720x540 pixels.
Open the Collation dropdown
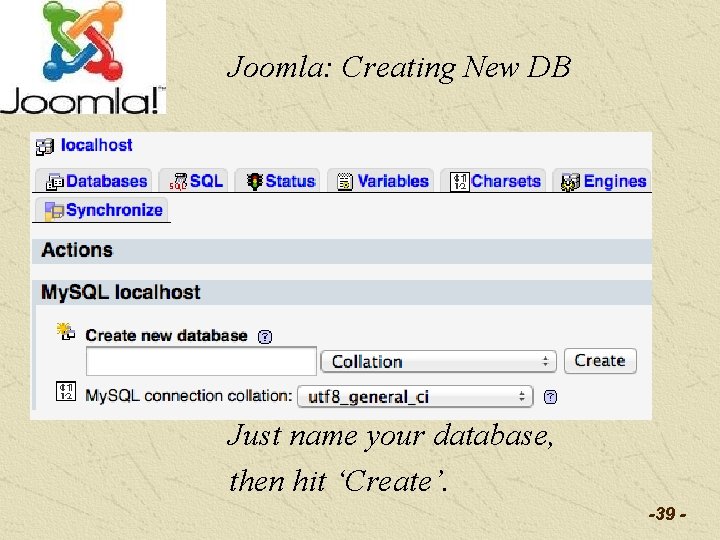tap(439, 361)
